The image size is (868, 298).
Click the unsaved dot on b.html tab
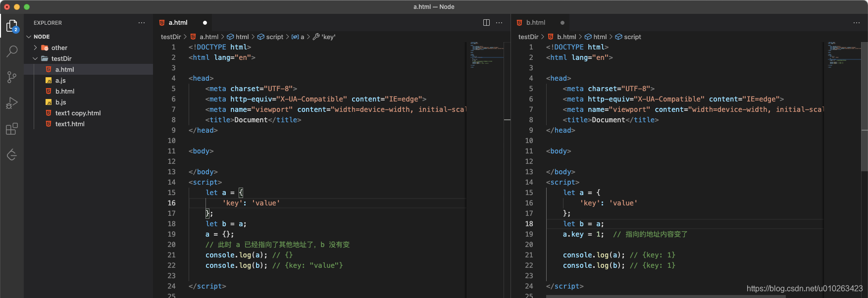562,23
